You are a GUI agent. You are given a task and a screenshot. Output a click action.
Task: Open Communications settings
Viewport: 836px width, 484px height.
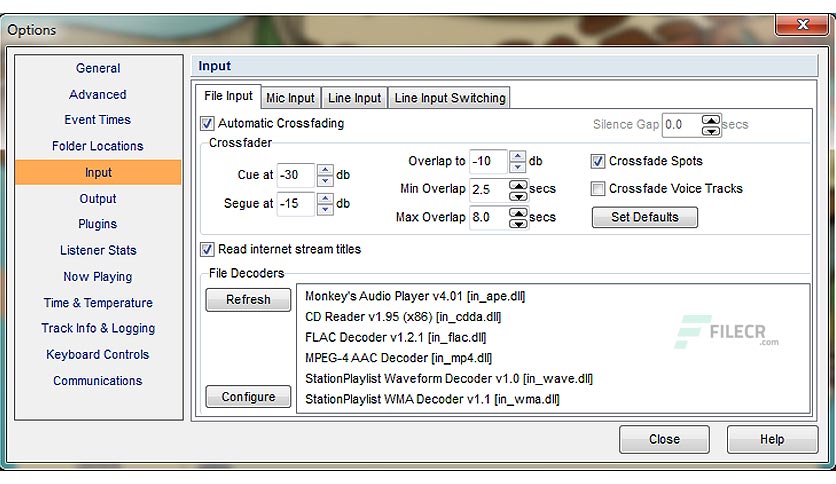(98, 381)
